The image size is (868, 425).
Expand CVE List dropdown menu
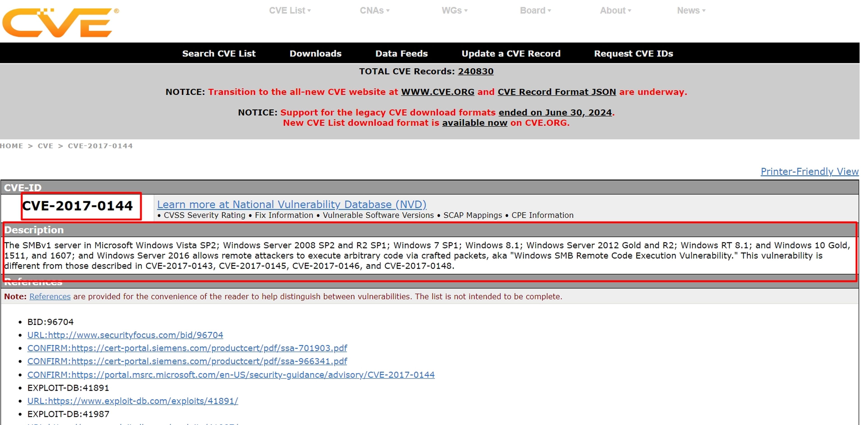click(288, 10)
